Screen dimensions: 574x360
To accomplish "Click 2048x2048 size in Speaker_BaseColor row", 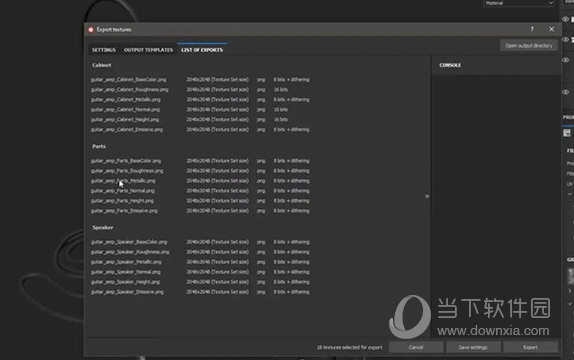I will pos(217,242).
